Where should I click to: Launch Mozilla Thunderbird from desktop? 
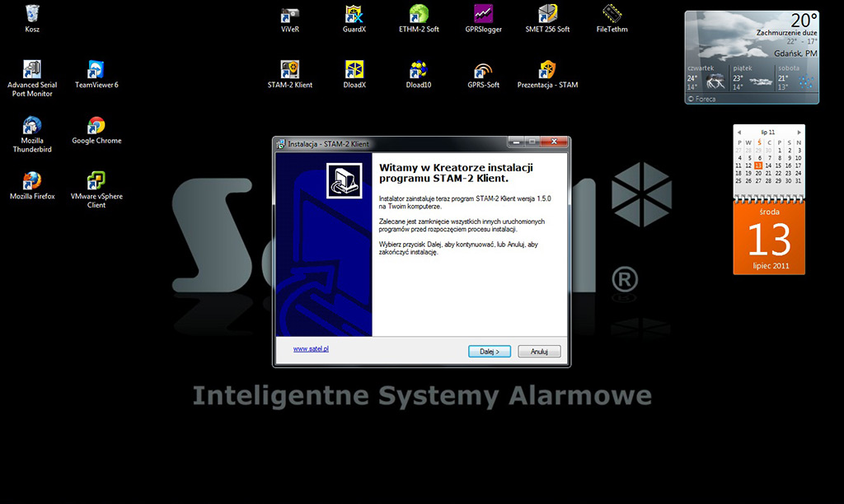coord(32,126)
